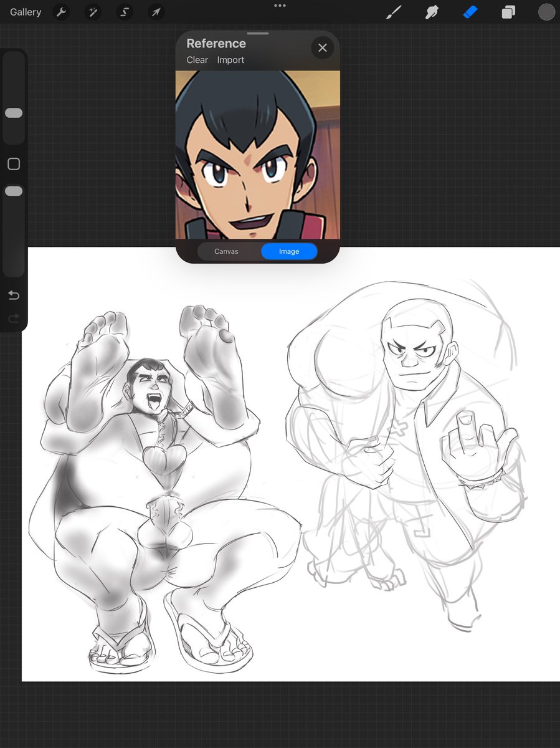This screenshot has height=748, width=560.
Task: Import a new reference image
Action: click(230, 60)
